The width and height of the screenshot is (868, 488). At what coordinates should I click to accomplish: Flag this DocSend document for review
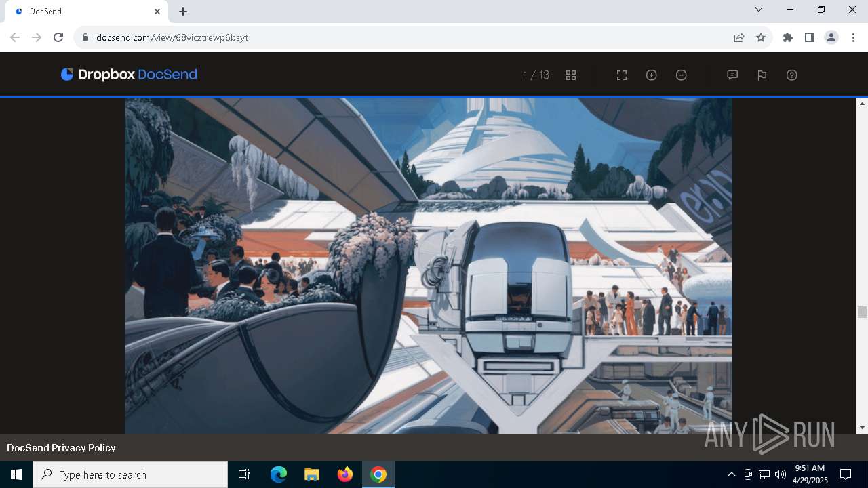click(762, 75)
